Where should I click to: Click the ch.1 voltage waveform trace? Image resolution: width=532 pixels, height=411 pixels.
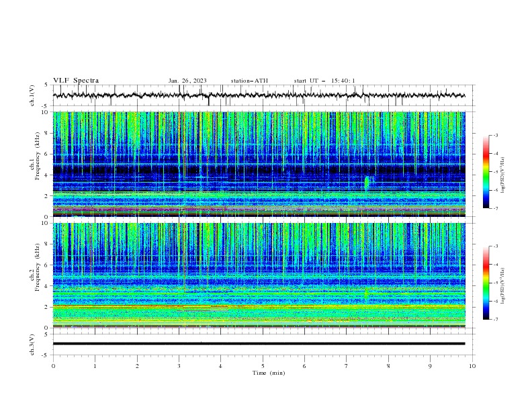[x=259, y=95]
